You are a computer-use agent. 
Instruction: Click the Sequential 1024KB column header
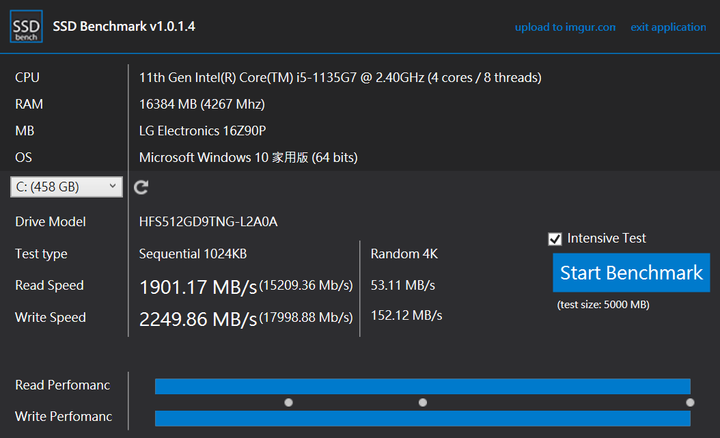194,254
